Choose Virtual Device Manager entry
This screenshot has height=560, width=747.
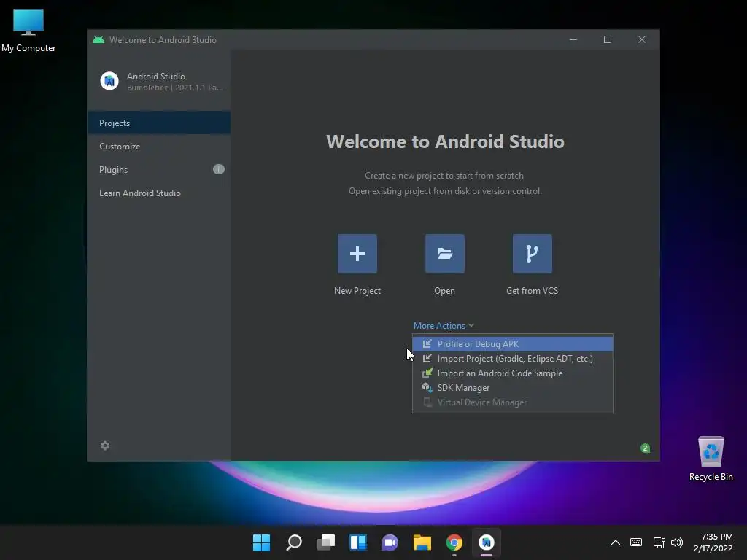[513, 402]
